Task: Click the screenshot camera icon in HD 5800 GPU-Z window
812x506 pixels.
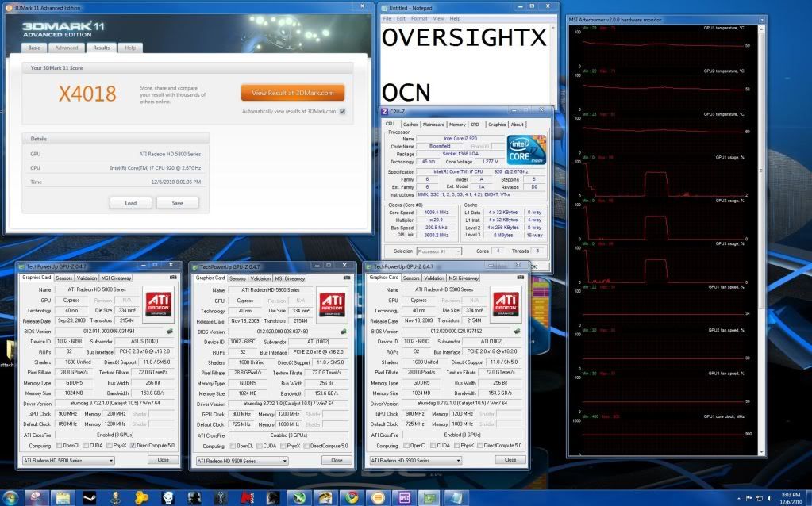Action: tap(173, 278)
